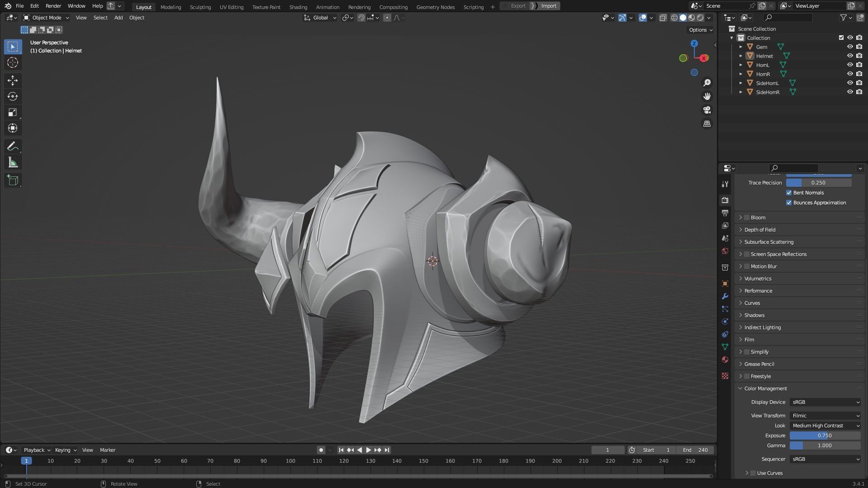Activate the Rotate tool
The image size is (868, 488).
point(13,96)
